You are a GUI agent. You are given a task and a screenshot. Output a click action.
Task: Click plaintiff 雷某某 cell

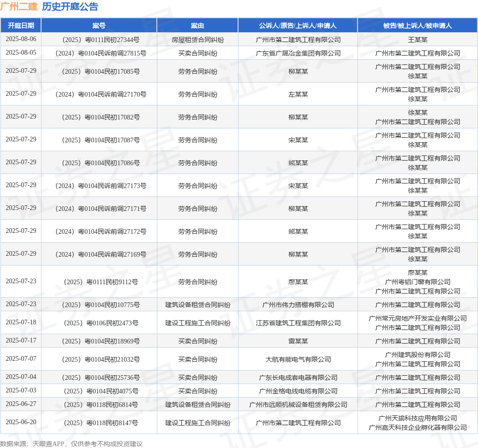click(x=298, y=341)
